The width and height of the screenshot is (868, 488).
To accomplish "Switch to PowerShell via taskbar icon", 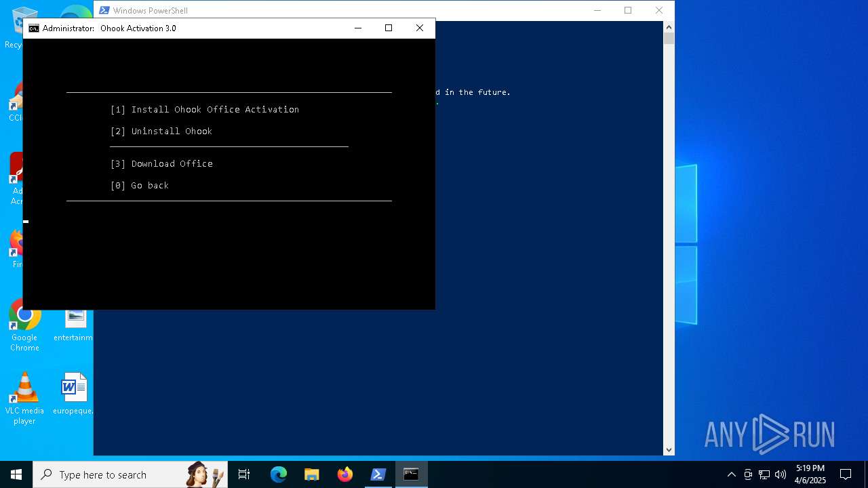I will click(x=378, y=474).
